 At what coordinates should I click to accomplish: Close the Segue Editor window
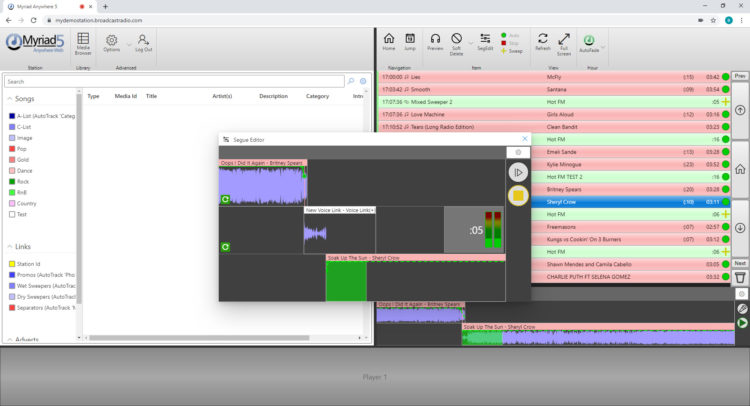525,139
